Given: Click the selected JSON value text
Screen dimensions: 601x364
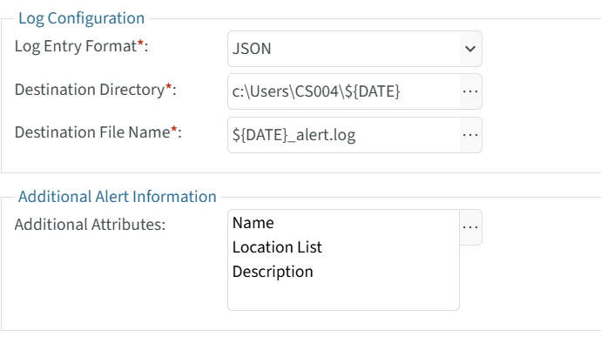Looking at the screenshot, I should tap(252, 49).
